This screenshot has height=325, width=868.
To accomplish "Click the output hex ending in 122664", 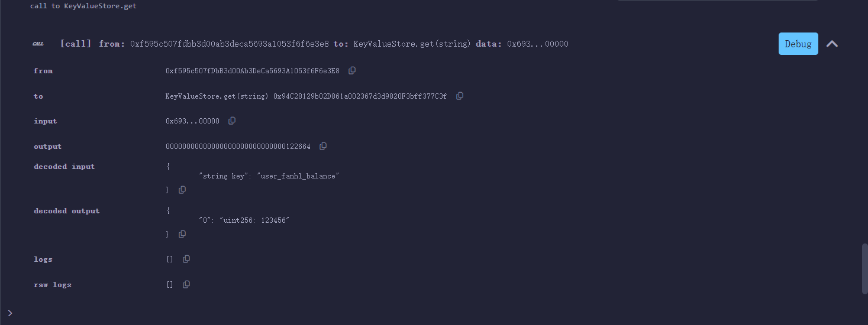I will pyautogui.click(x=238, y=146).
